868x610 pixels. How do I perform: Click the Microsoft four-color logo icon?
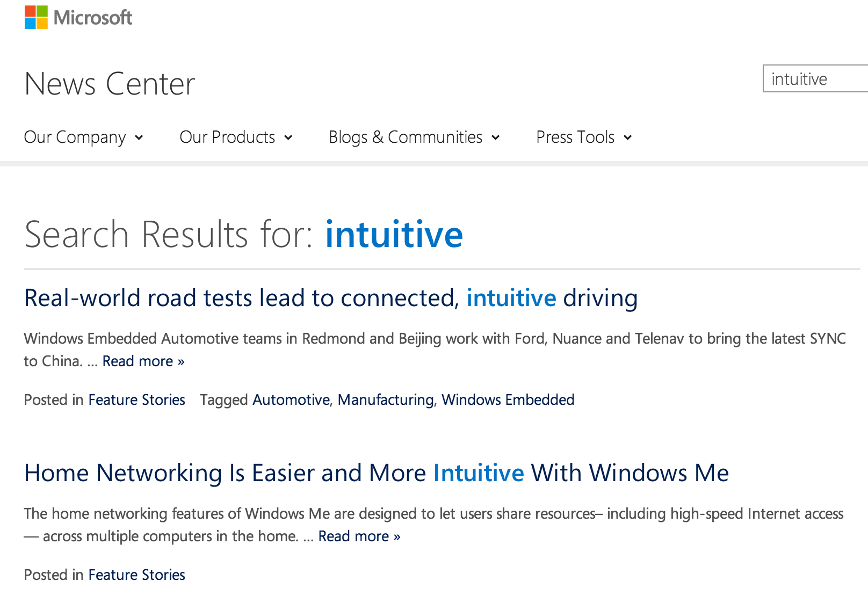click(36, 17)
